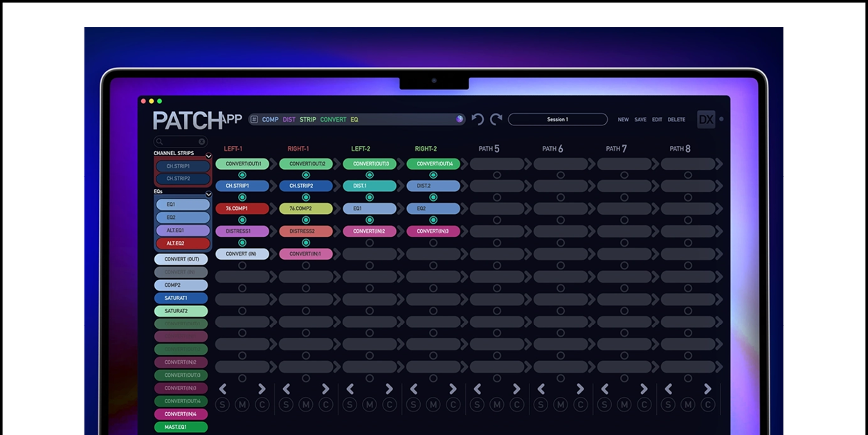Click the SAVE button

[640, 120]
